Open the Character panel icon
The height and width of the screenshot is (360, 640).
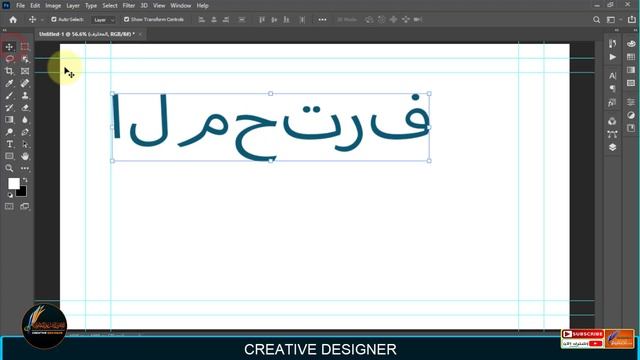[x=612, y=76]
